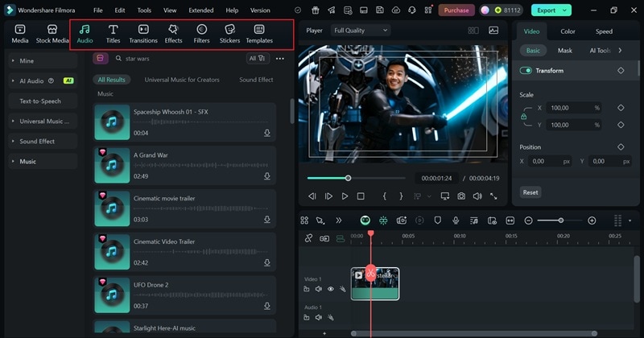Download the Cinematic movie trailer track
The image size is (644, 338).
click(x=267, y=220)
